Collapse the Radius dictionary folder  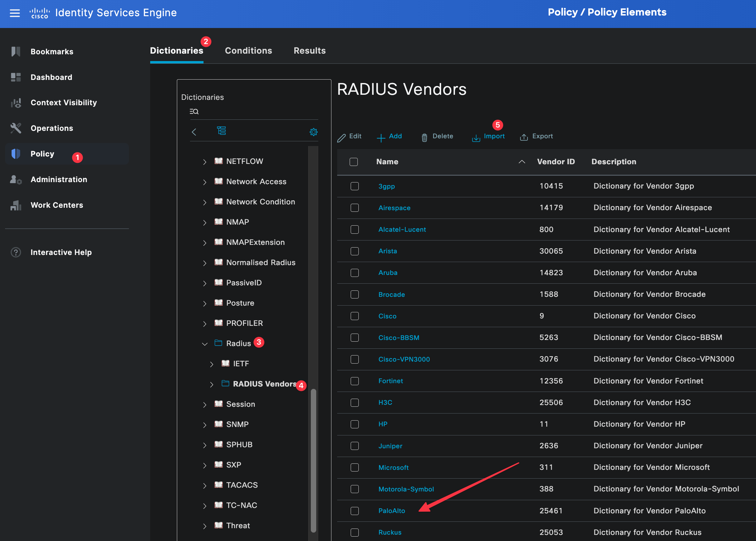coord(205,344)
